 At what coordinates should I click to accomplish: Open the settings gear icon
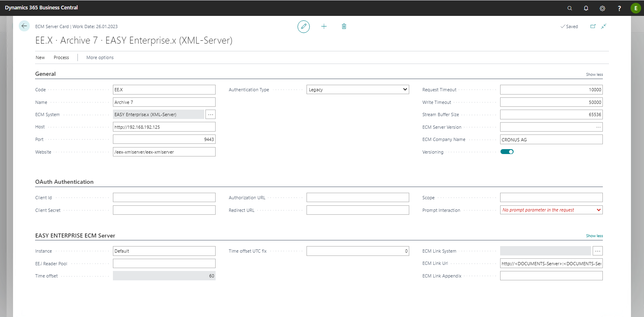coord(602,8)
